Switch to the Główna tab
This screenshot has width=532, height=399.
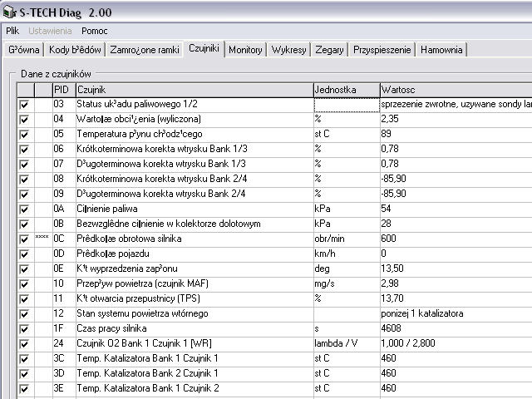point(24,50)
